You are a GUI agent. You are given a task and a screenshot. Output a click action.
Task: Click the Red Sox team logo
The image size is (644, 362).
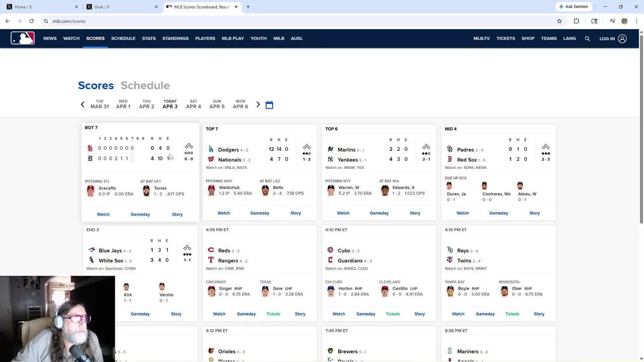[450, 159]
